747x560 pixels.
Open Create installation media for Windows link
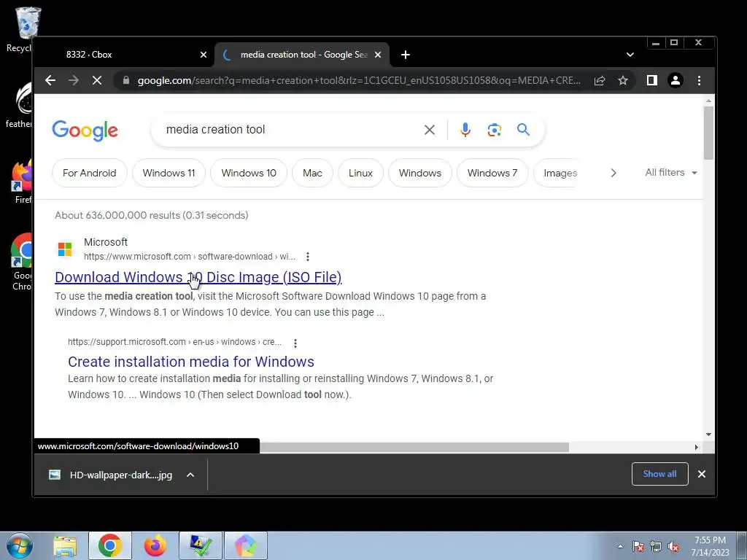(191, 362)
